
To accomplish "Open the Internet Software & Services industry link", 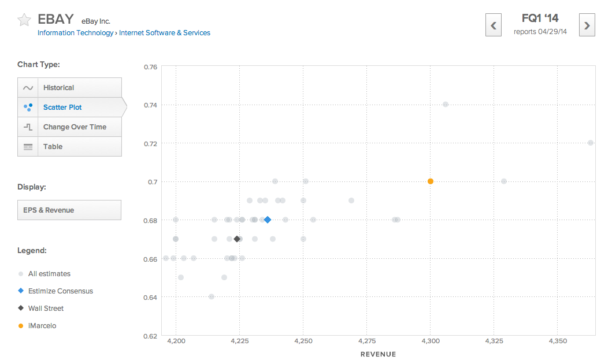I will [165, 32].
